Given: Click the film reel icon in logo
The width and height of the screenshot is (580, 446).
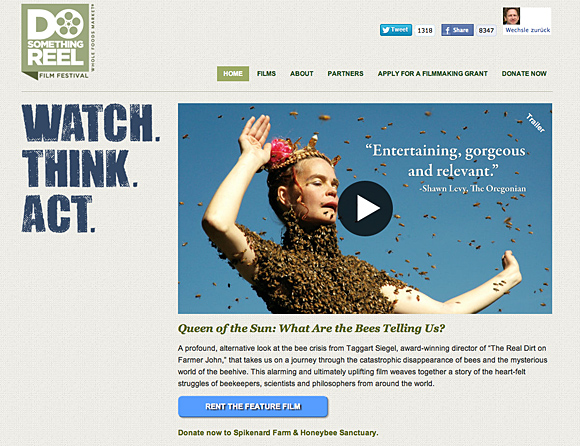Looking at the screenshot, I should pos(70,23).
